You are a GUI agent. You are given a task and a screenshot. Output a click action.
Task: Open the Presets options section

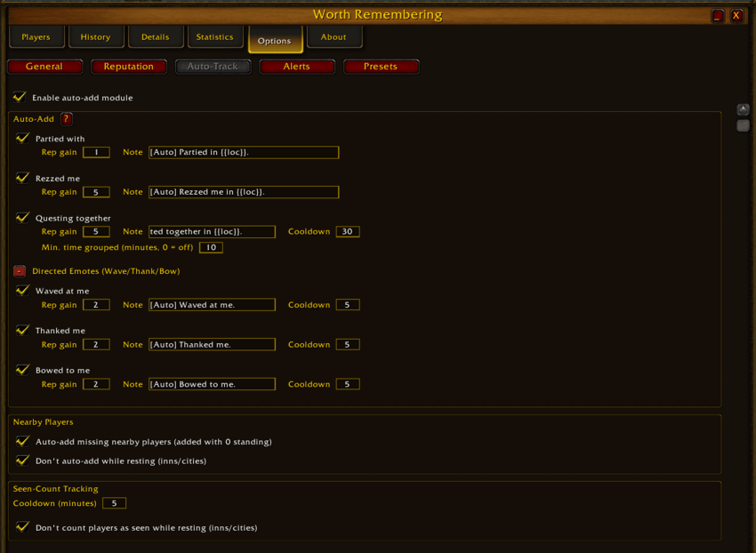pyautogui.click(x=381, y=67)
